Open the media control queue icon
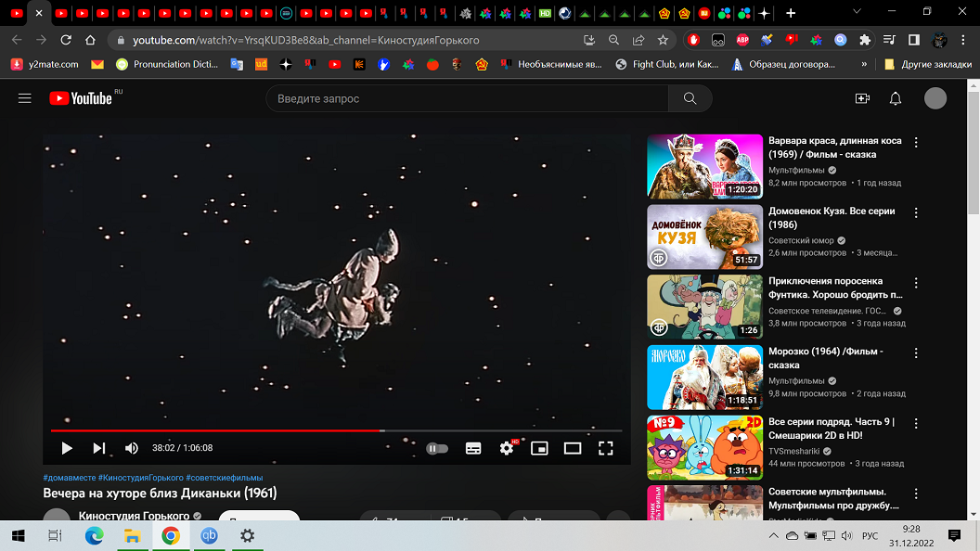Viewport: 980px width, 551px height. tap(889, 40)
